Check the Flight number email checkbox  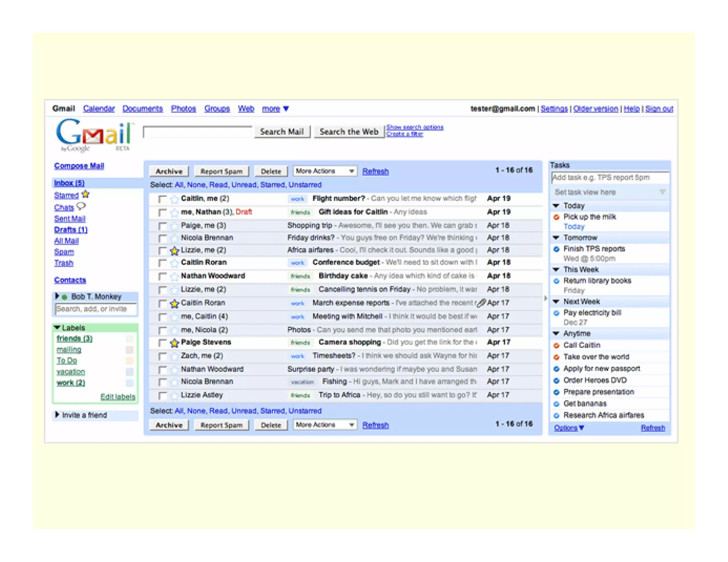click(162, 199)
